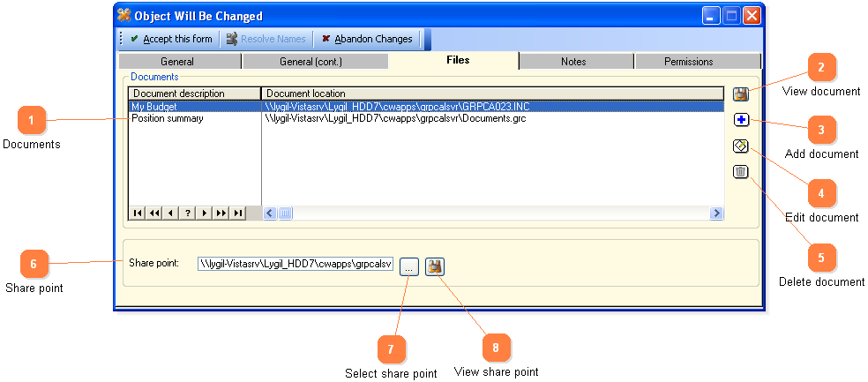Click Resolve Names toolbar button

pos(266,40)
